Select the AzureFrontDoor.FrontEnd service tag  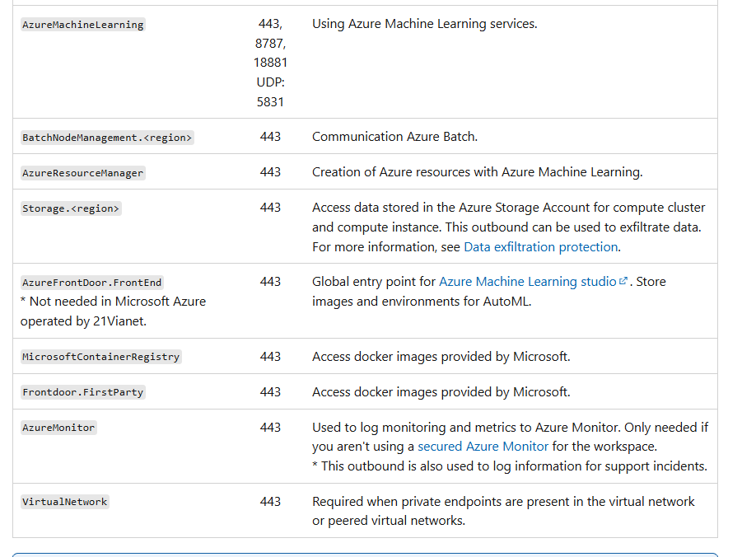pos(92,282)
